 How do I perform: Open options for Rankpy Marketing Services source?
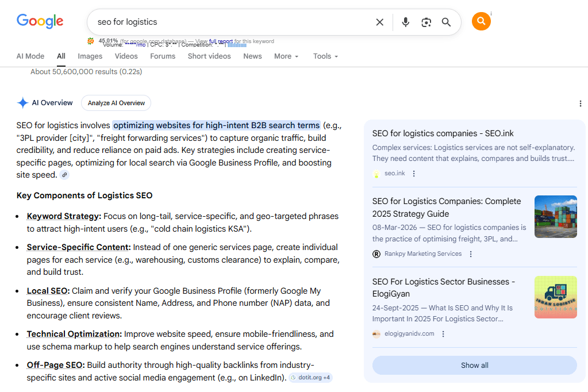click(471, 254)
